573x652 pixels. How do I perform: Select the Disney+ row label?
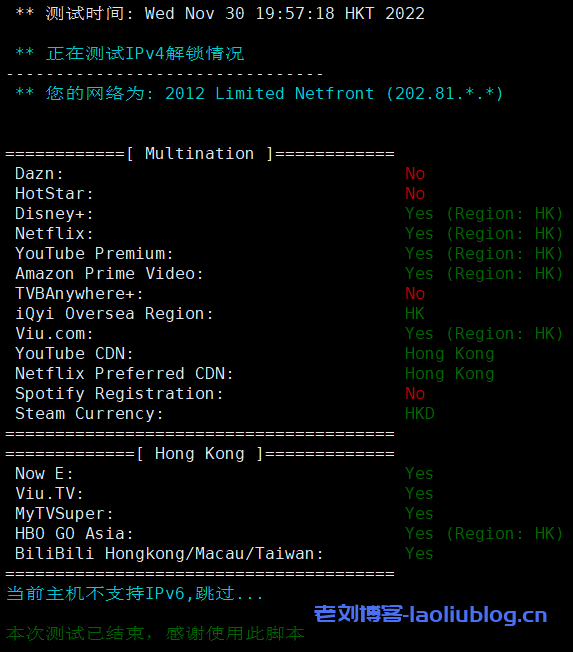[x=54, y=214]
